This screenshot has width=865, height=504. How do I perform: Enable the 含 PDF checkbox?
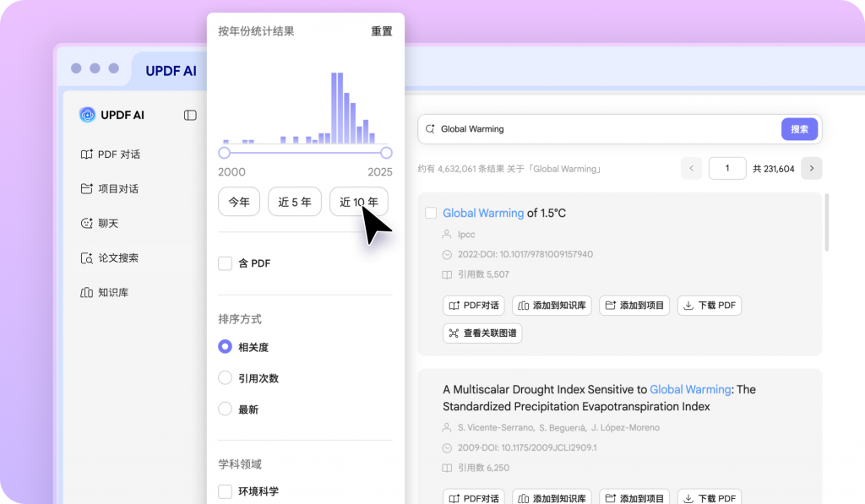point(226,263)
